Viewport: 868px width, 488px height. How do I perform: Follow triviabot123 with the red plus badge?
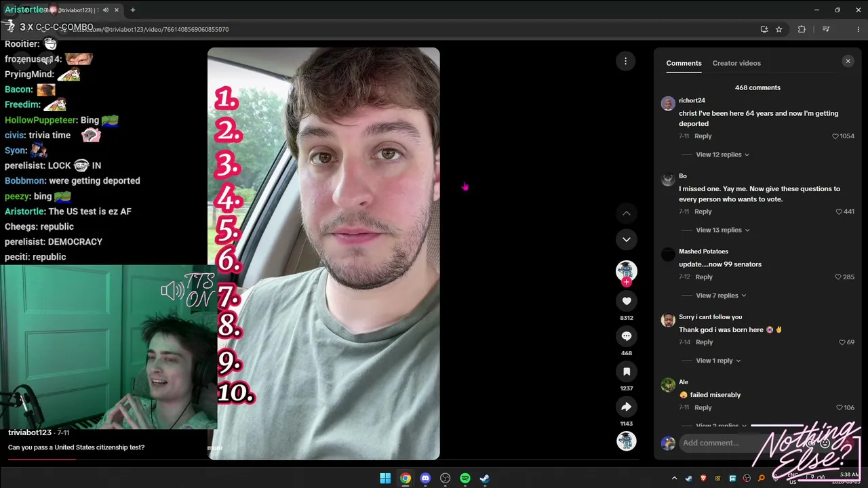[627, 282]
